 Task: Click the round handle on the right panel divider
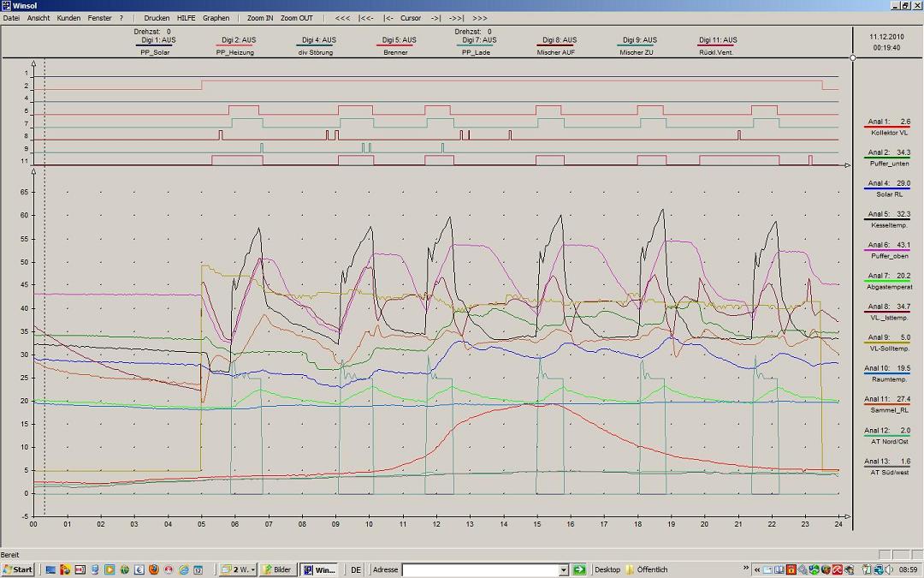click(x=853, y=58)
